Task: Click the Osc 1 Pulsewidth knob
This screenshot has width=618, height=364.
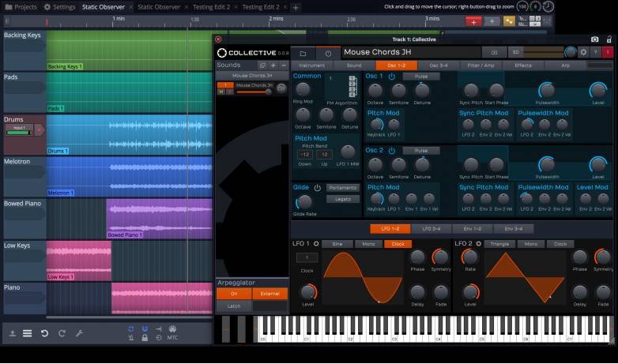Action: (x=547, y=91)
